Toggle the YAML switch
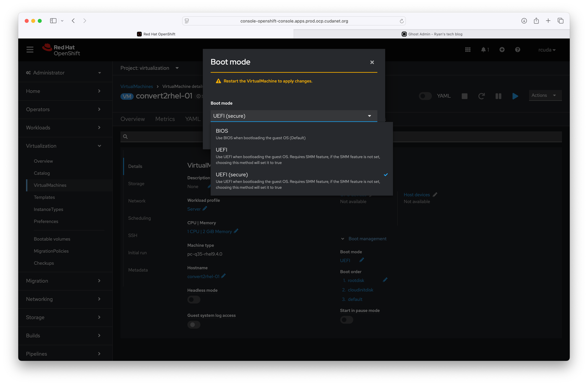The image size is (588, 385). 425,96
